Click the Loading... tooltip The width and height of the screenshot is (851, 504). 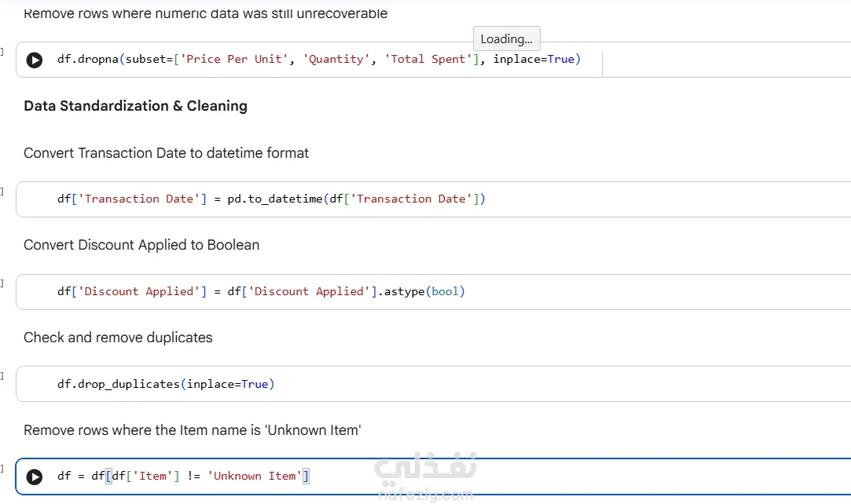click(x=506, y=39)
